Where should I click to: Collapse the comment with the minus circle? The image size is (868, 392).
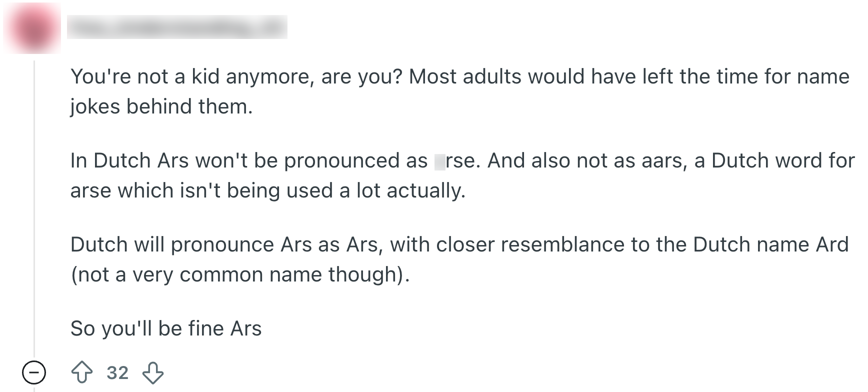(34, 372)
